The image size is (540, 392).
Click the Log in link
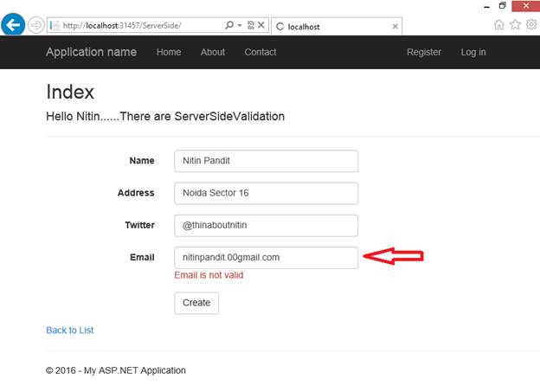coord(473,52)
